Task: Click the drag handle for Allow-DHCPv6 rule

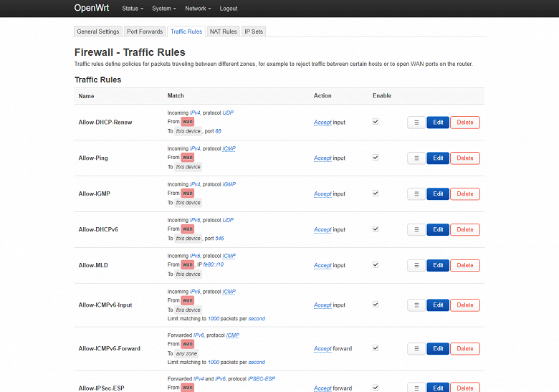Action: click(416, 230)
